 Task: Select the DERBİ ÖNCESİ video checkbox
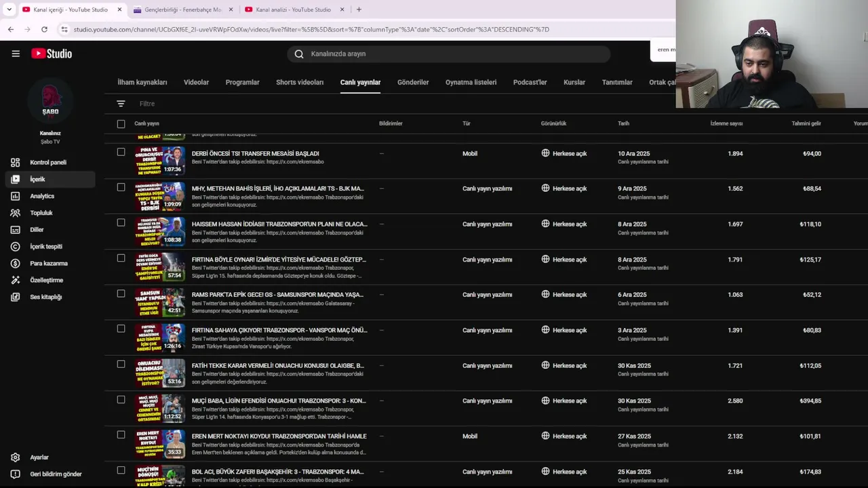coord(121,152)
